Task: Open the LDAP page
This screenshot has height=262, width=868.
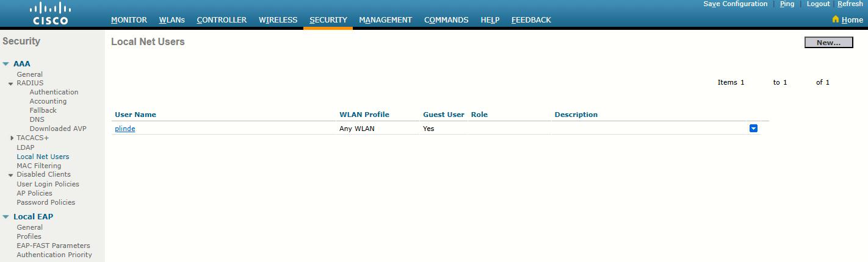Action: (26, 147)
